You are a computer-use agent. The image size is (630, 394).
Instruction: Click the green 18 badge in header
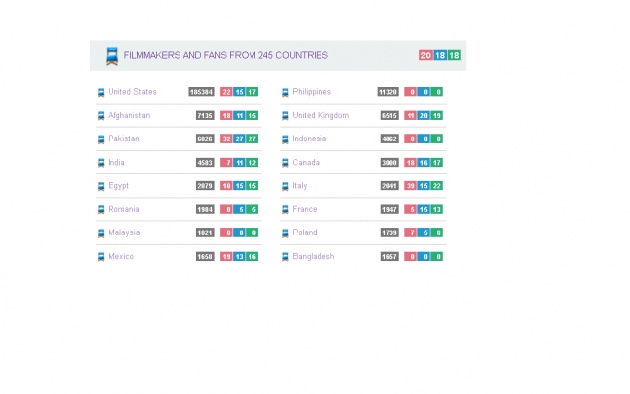click(454, 55)
